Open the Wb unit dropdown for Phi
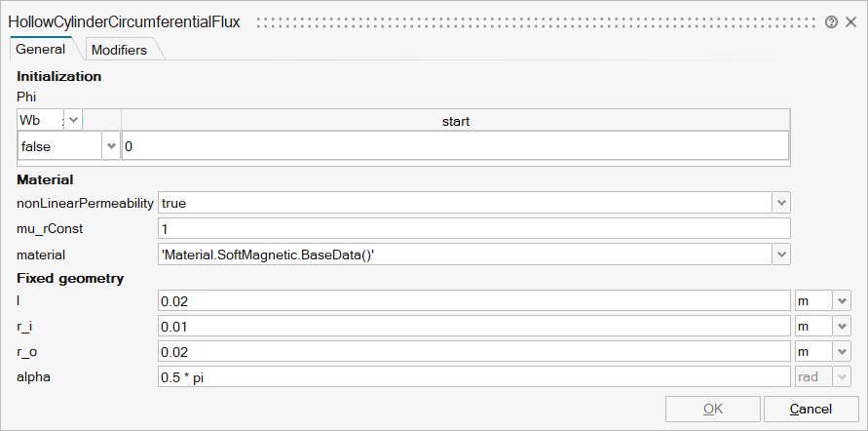 click(x=74, y=119)
